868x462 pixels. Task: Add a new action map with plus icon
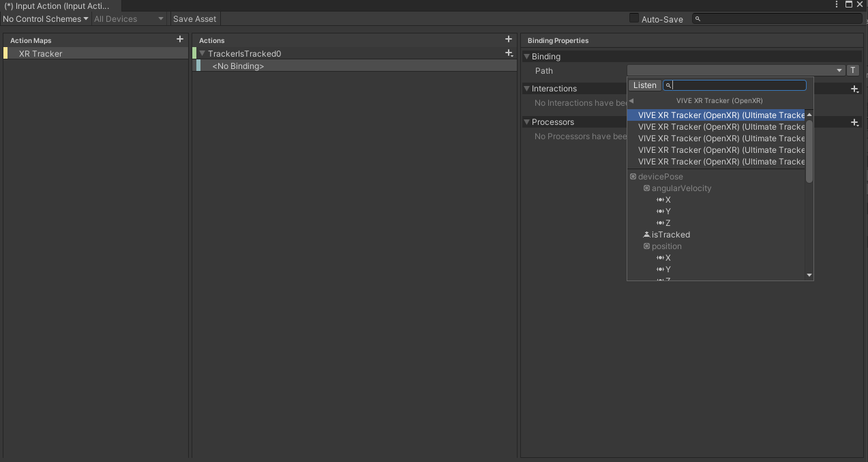tap(180, 40)
